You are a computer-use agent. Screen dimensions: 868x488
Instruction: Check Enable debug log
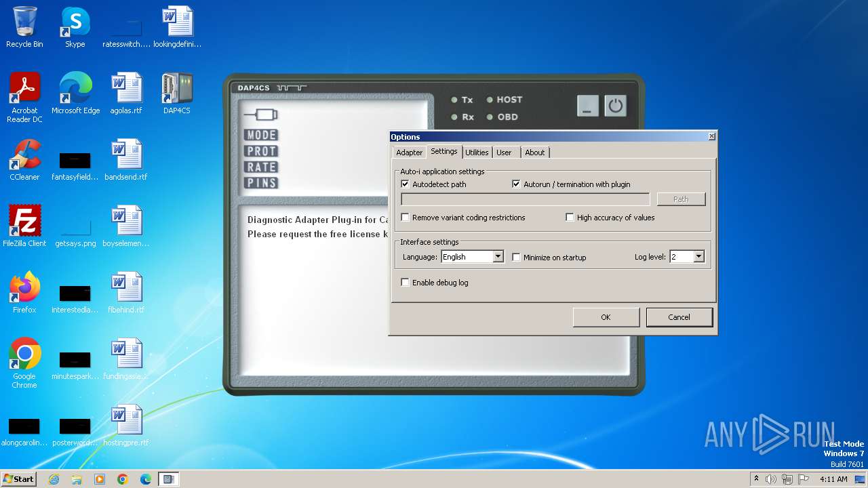406,283
